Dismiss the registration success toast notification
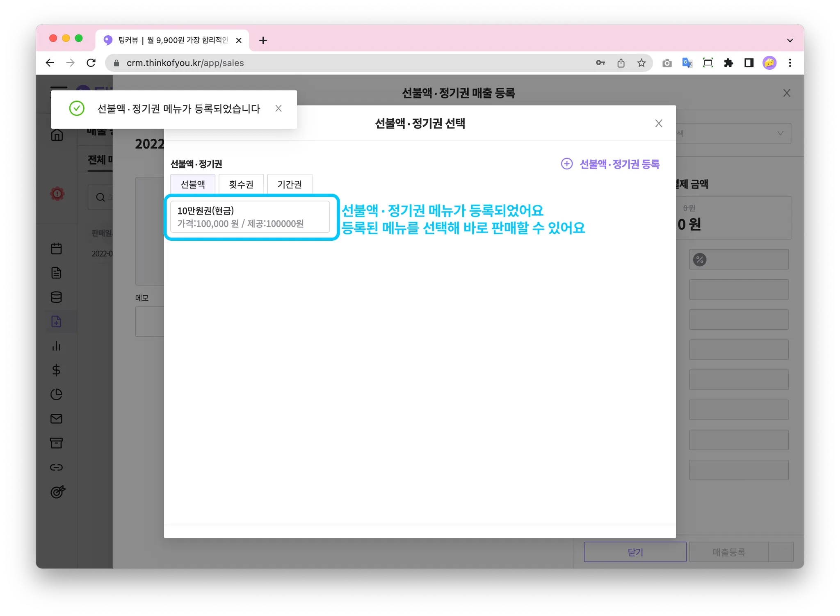The height and width of the screenshot is (616, 840). click(x=278, y=109)
